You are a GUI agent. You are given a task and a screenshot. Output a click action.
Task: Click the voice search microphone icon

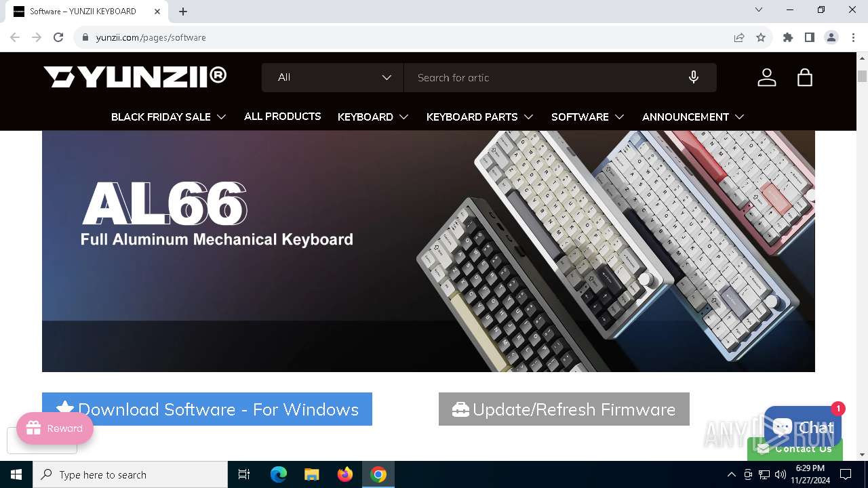(693, 77)
